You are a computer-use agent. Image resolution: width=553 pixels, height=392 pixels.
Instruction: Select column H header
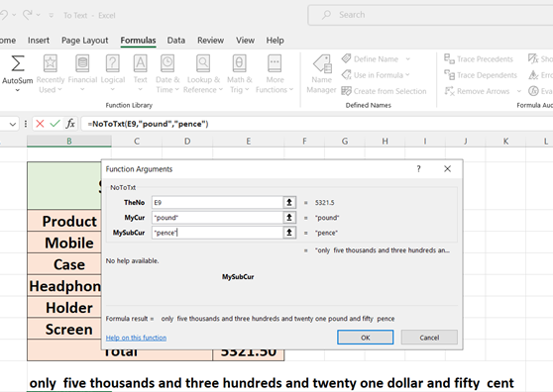[x=385, y=142]
